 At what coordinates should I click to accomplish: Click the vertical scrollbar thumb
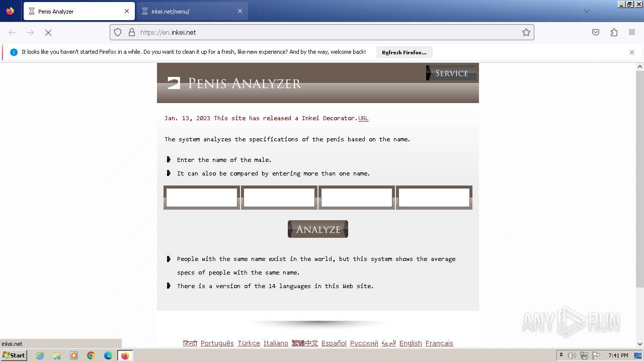(640, 178)
